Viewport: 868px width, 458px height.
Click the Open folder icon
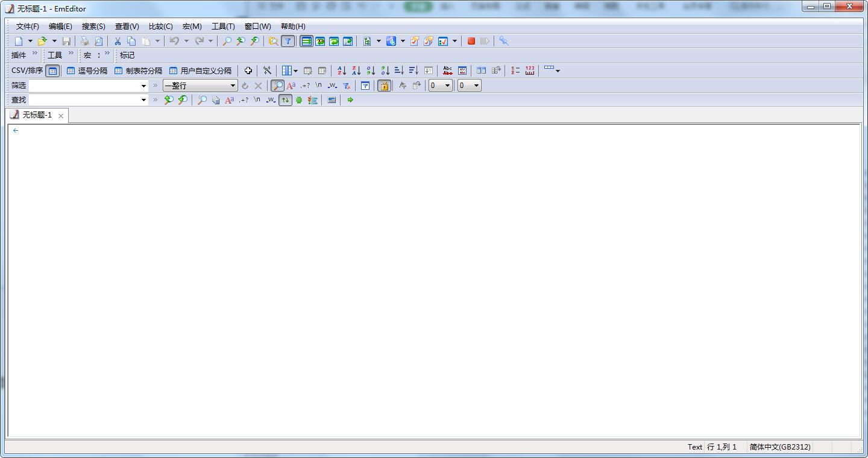coord(42,41)
